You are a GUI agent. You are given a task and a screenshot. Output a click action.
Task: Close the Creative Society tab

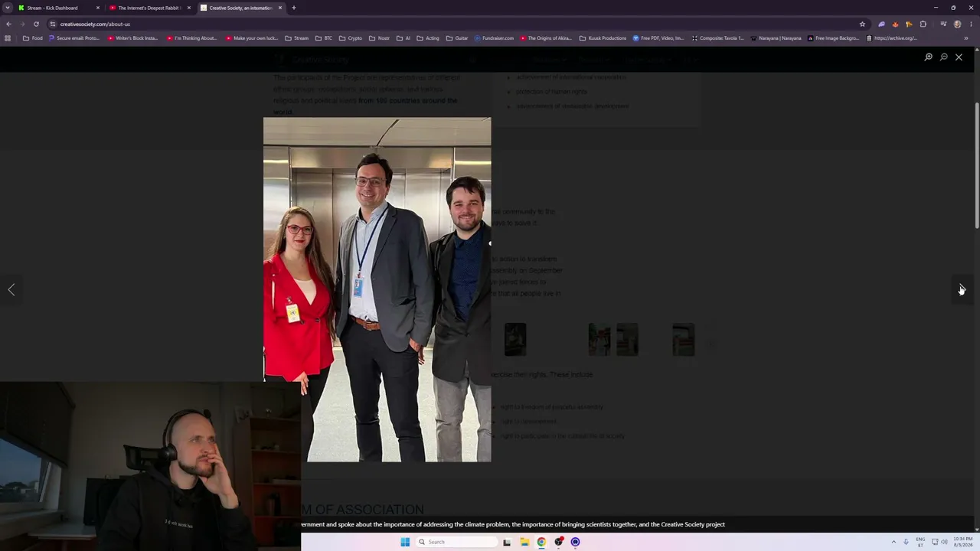(280, 8)
